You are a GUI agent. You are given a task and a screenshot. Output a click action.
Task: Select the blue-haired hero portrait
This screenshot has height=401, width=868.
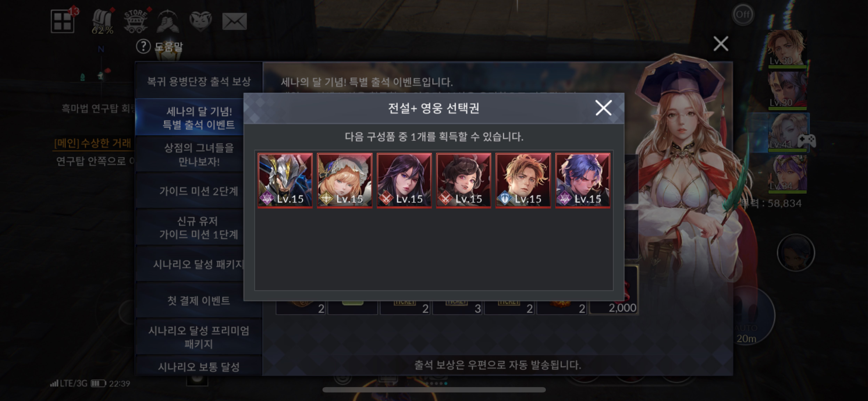coord(583,180)
